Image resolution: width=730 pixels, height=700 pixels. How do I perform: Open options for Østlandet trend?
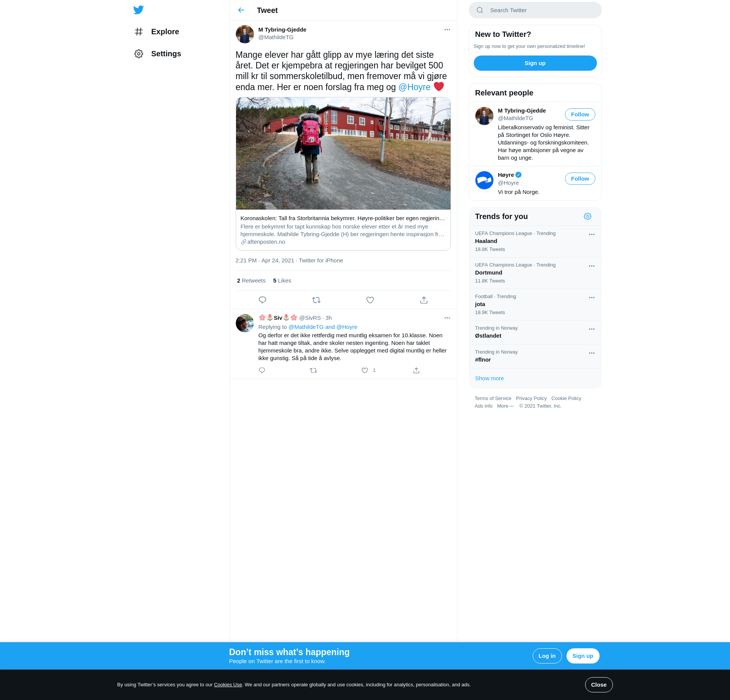point(592,329)
